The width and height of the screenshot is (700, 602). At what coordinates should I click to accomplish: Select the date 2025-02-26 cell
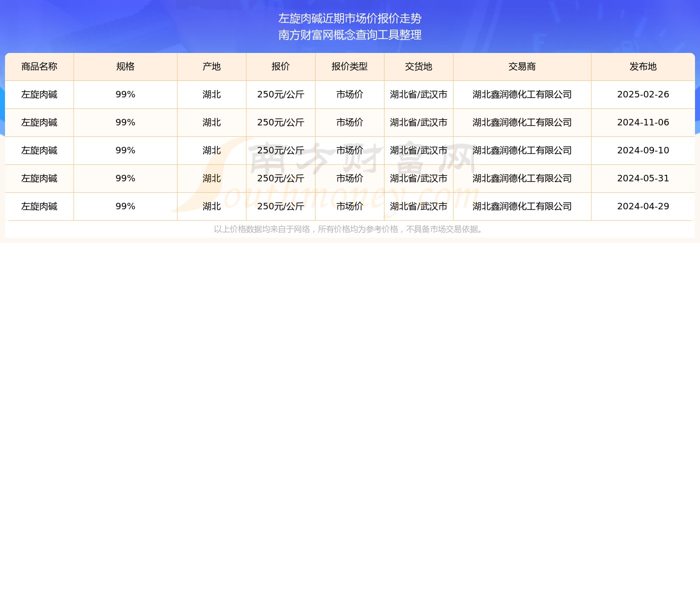click(x=643, y=94)
